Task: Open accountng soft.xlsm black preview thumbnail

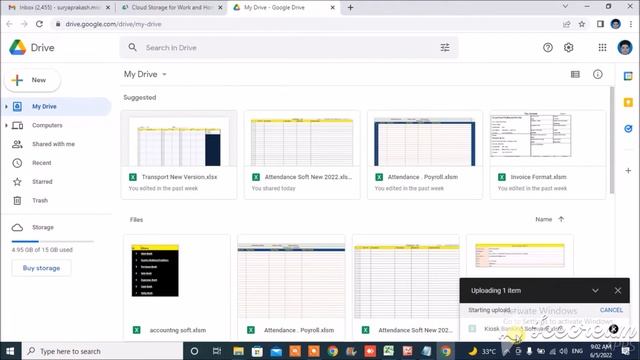Action: point(155,271)
